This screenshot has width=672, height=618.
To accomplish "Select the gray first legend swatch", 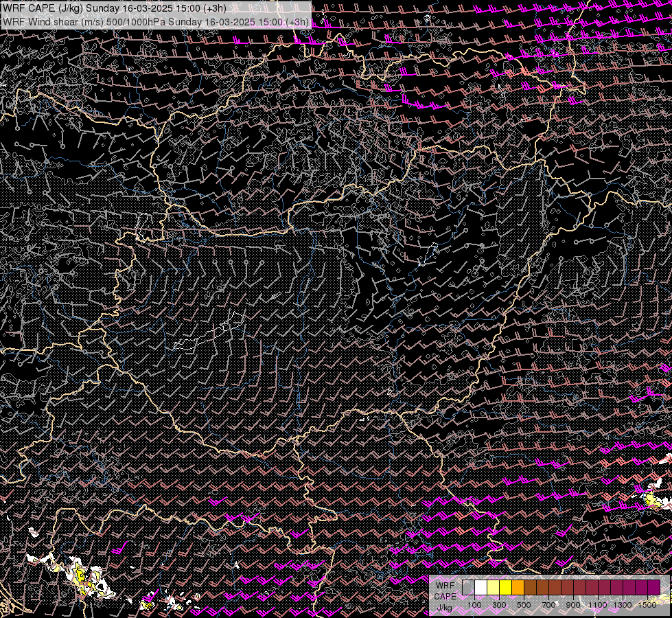I will coord(468,587).
